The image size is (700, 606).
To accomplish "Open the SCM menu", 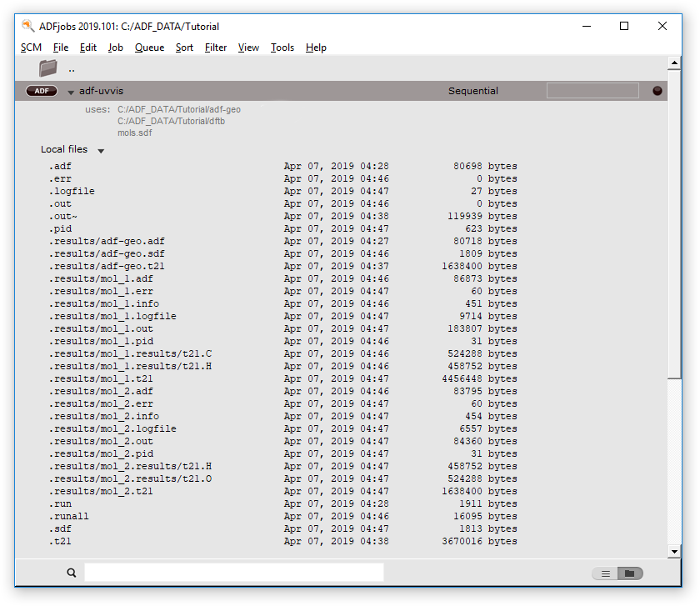I will click(31, 48).
